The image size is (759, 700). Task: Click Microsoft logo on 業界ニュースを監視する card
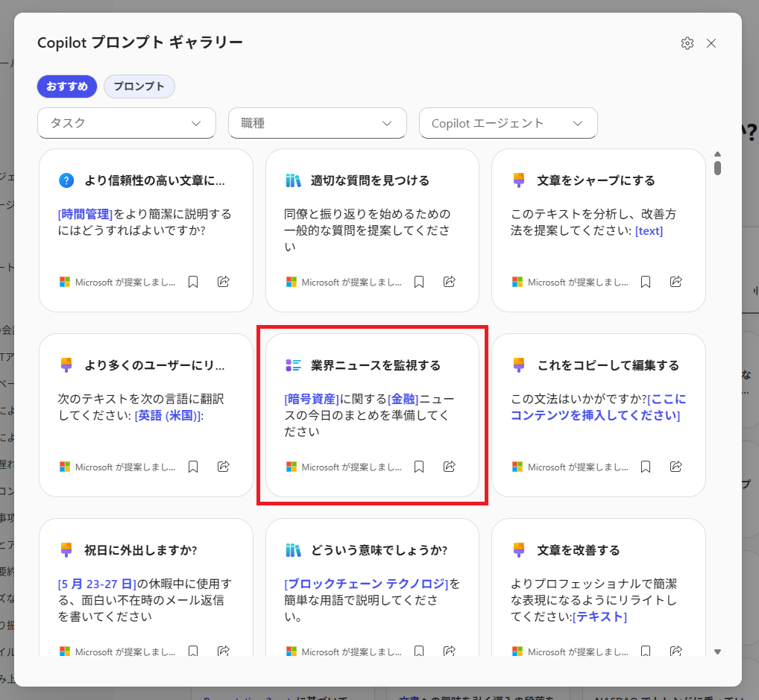pos(291,467)
